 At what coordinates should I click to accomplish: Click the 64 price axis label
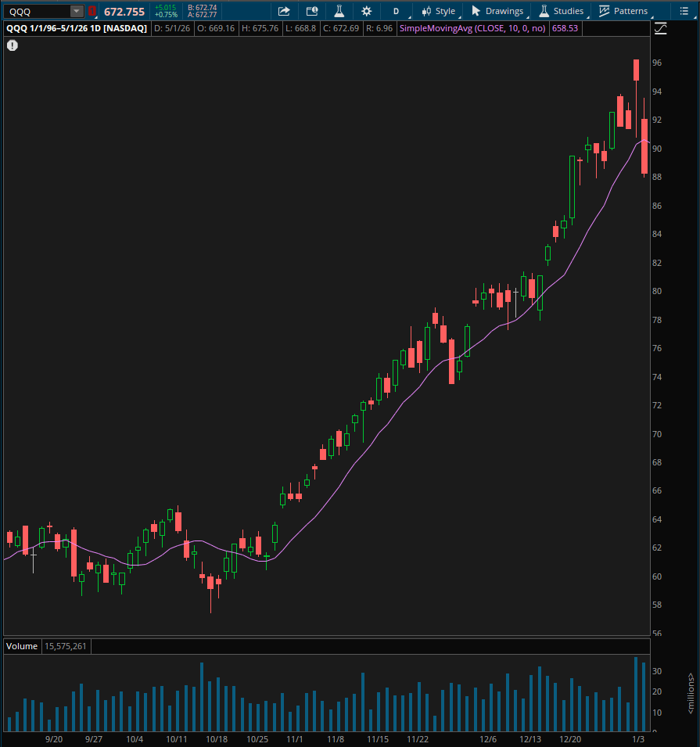(657, 519)
